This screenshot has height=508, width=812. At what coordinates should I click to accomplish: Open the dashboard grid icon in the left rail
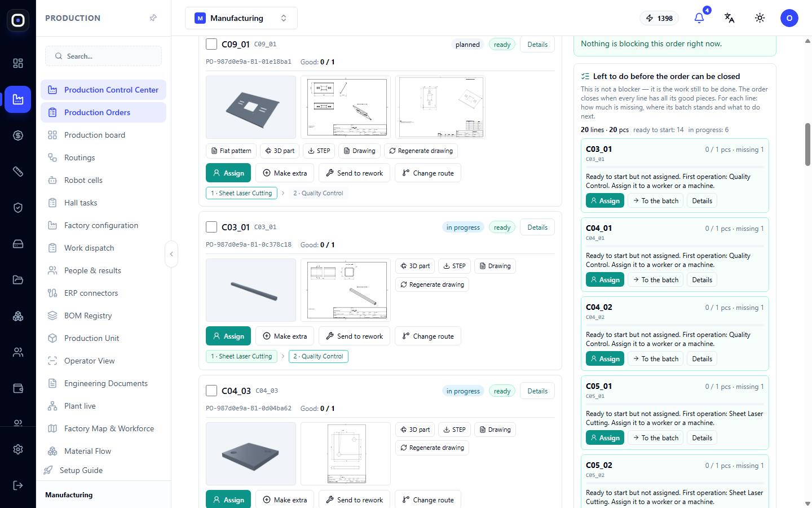(x=18, y=63)
